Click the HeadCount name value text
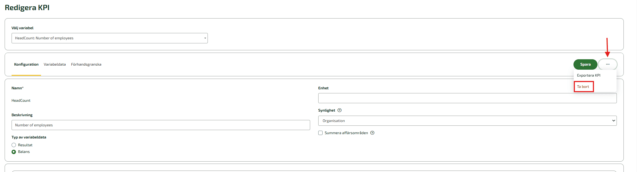This screenshot has width=644, height=172. (x=21, y=100)
